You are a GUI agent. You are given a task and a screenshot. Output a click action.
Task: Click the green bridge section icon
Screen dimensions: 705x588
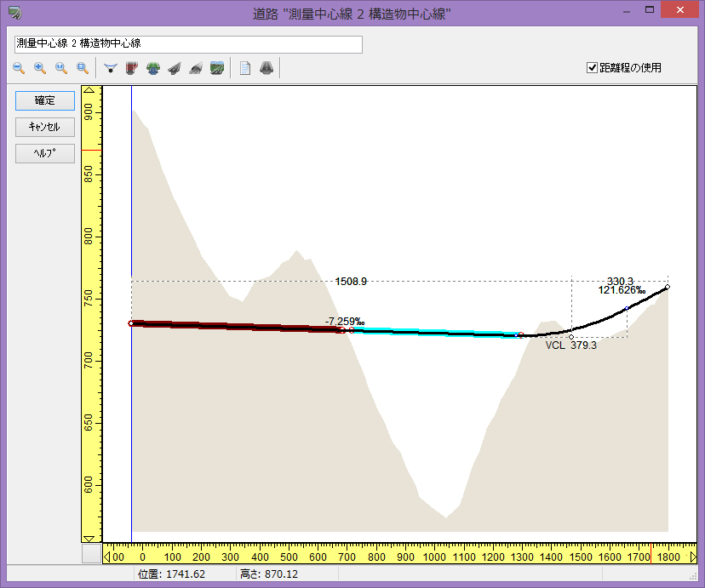click(153, 68)
